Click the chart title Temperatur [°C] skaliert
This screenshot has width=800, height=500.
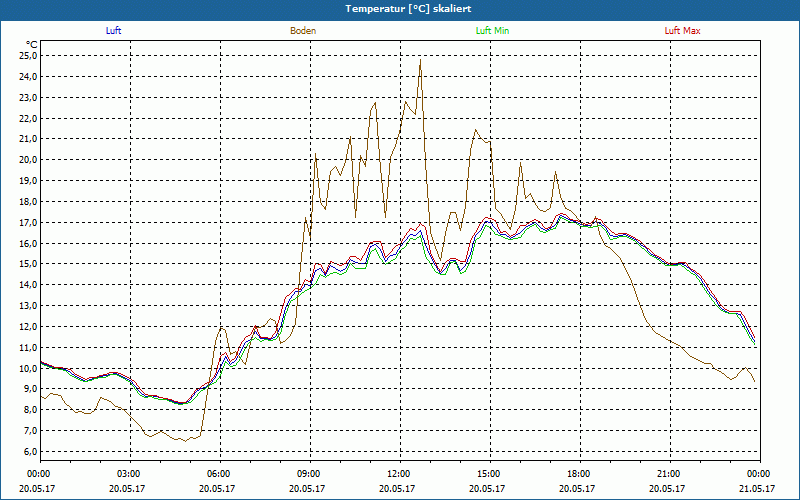408,9
